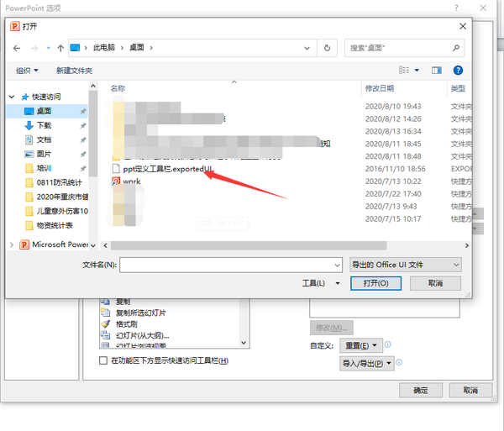Click the work shortcut icon

pos(116,181)
